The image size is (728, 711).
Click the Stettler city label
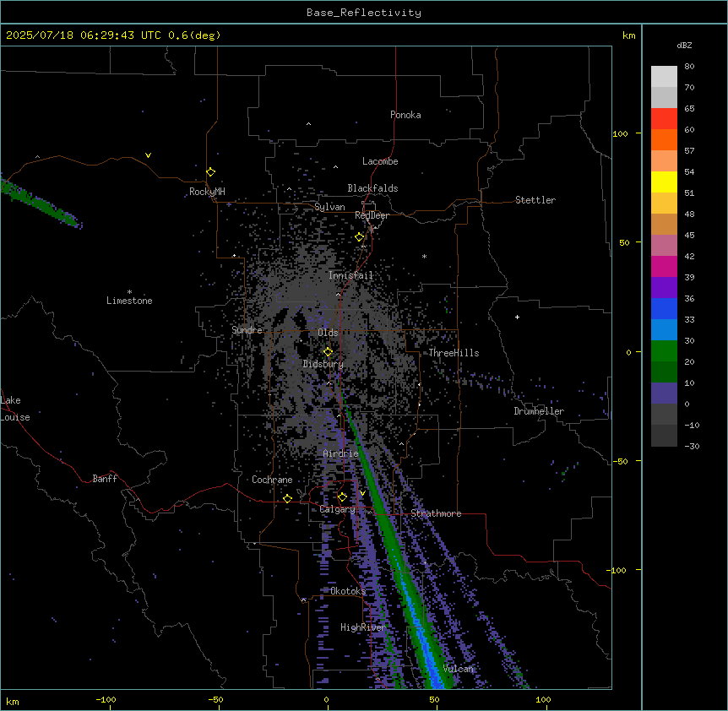(x=535, y=200)
